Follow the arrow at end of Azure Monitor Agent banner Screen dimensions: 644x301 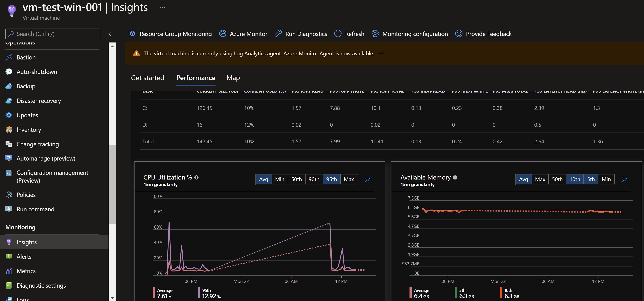click(x=381, y=53)
